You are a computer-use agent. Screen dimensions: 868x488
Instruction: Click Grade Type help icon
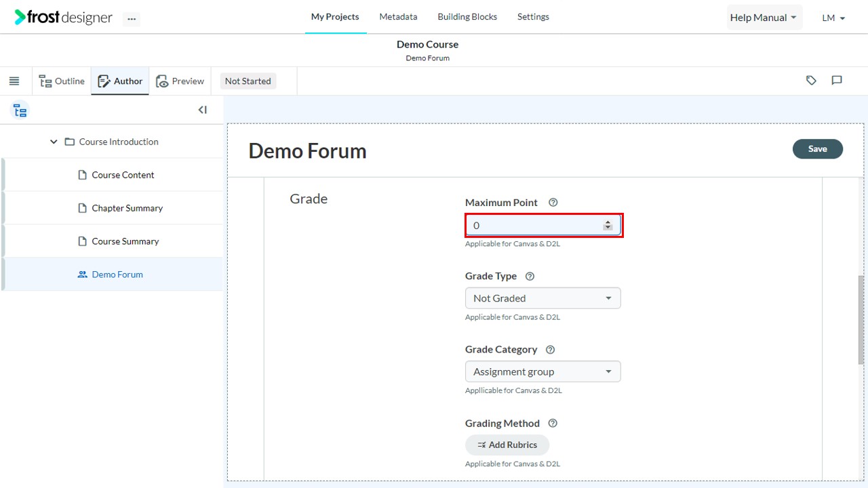tap(530, 277)
